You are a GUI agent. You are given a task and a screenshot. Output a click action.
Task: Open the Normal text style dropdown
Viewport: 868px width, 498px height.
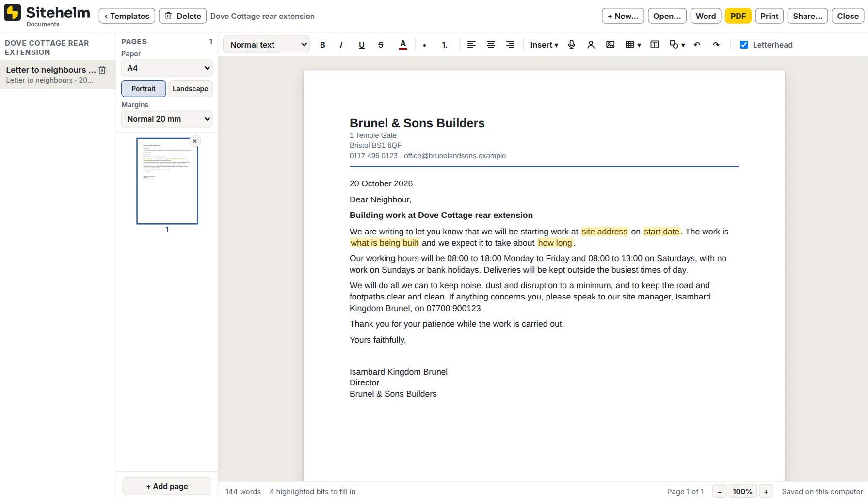point(266,45)
